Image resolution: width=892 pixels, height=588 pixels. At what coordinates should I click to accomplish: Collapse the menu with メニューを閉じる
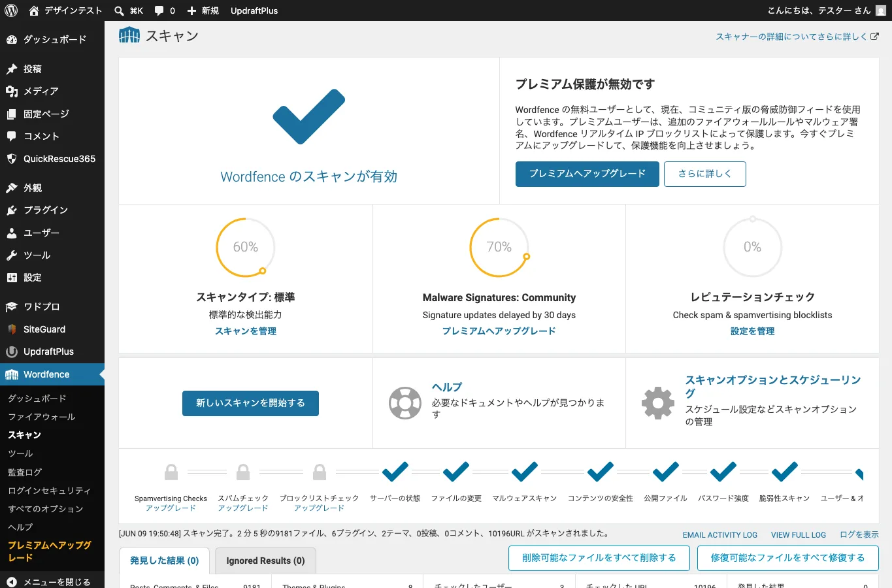point(52,581)
